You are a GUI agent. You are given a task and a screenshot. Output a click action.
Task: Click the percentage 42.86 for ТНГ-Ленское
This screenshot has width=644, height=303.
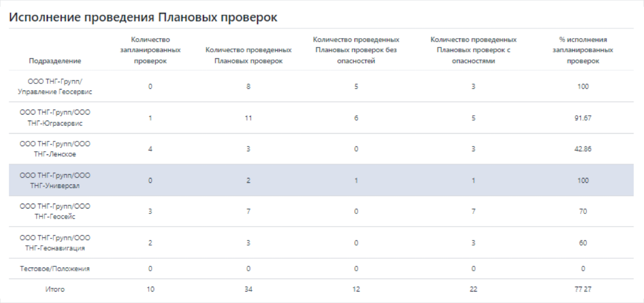click(x=583, y=149)
